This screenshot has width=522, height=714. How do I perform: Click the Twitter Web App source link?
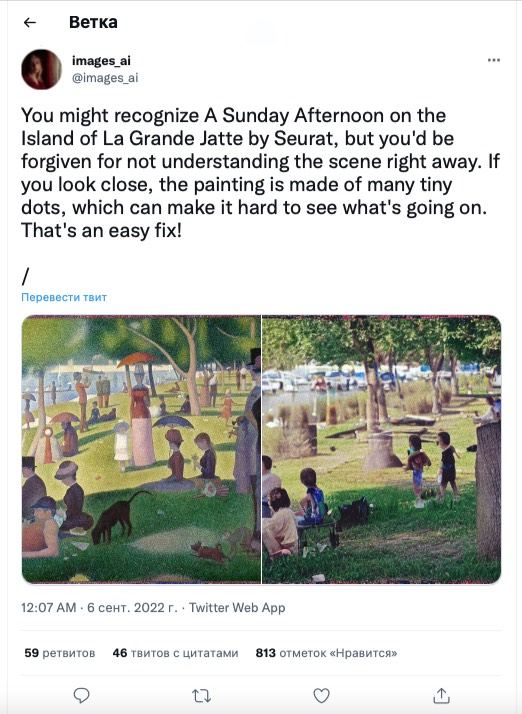[237, 607]
